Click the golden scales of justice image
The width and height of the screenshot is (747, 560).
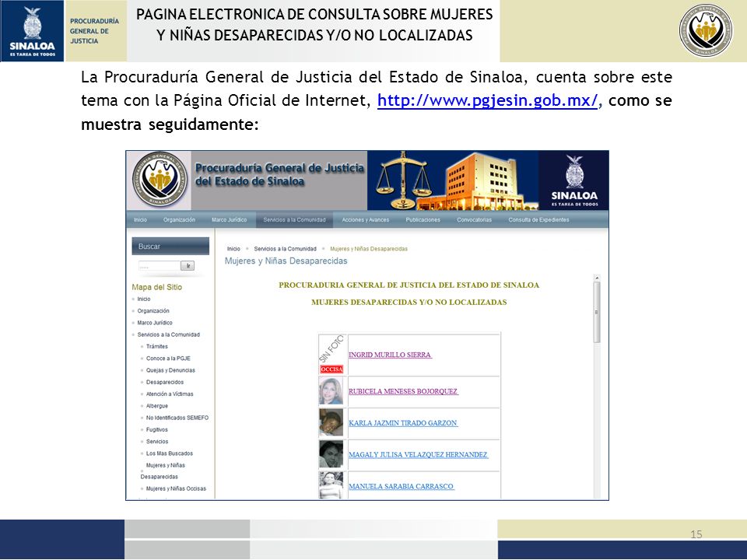[403, 180]
